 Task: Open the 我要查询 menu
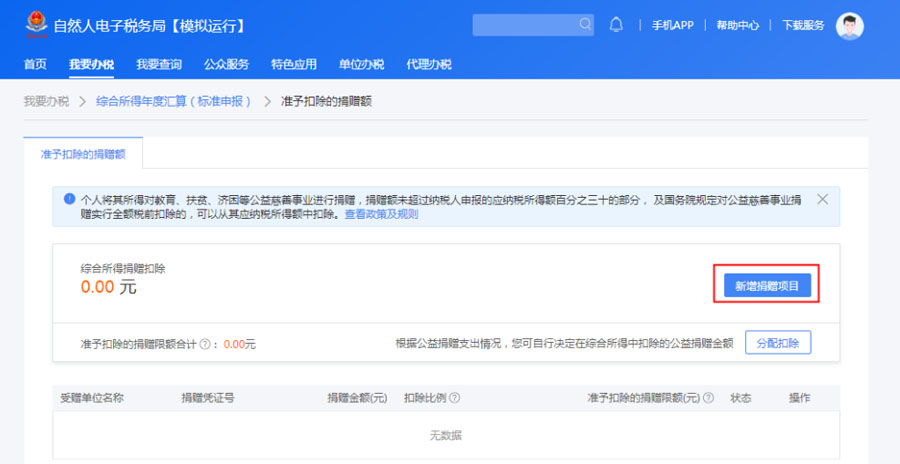(x=159, y=65)
